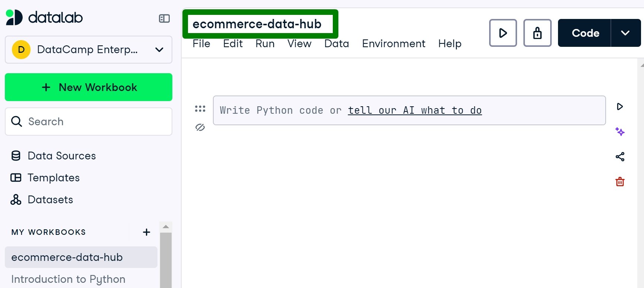Click the MY WORKBOOKS heading

click(48, 232)
